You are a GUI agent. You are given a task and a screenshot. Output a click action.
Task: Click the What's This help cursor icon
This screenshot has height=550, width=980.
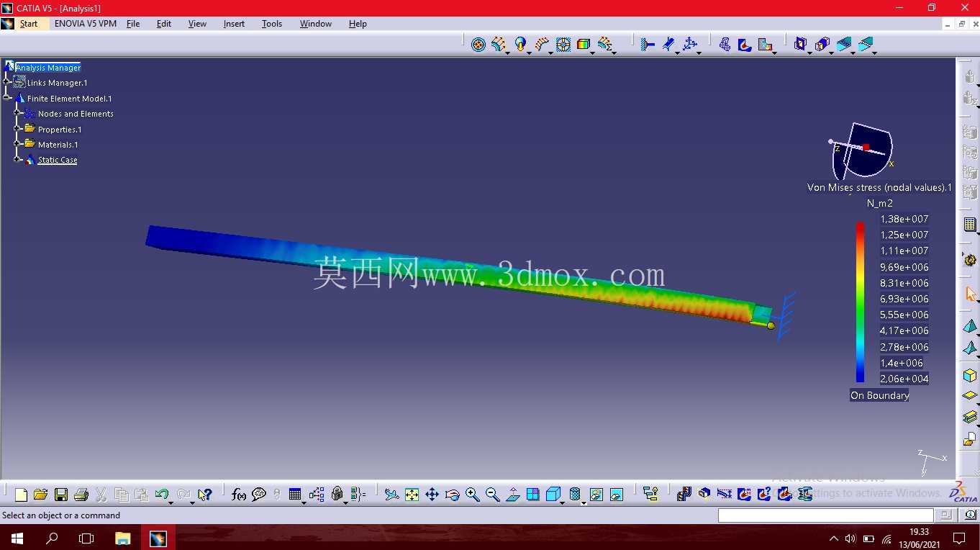coord(205,495)
